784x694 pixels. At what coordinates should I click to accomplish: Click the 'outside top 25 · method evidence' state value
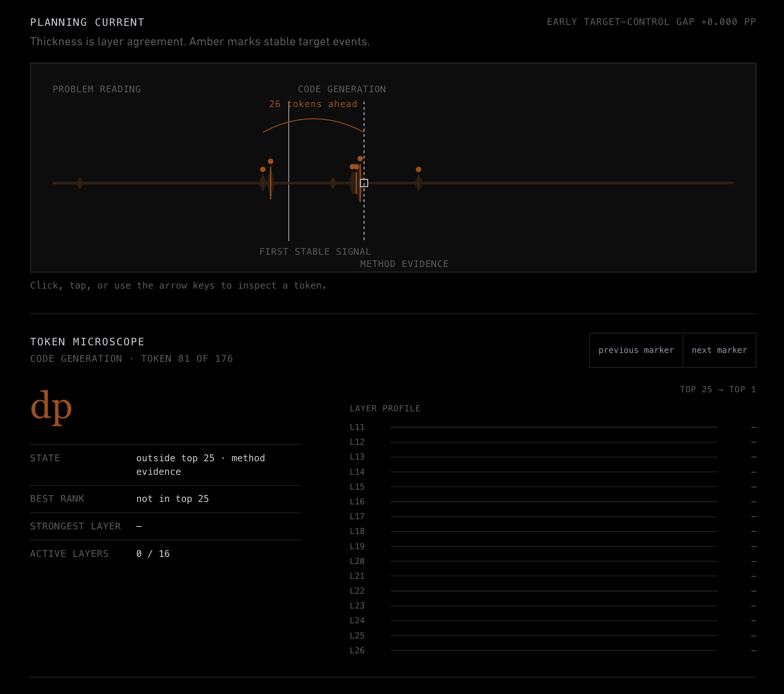click(x=201, y=465)
